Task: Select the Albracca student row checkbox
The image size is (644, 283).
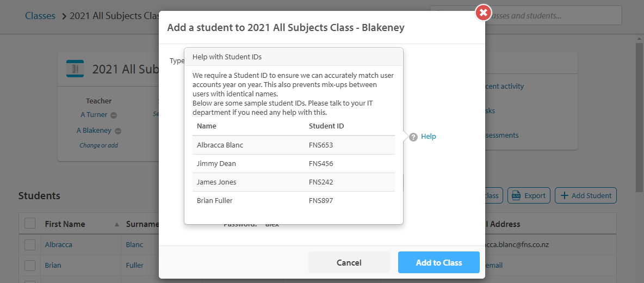Action: pyautogui.click(x=30, y=245)
